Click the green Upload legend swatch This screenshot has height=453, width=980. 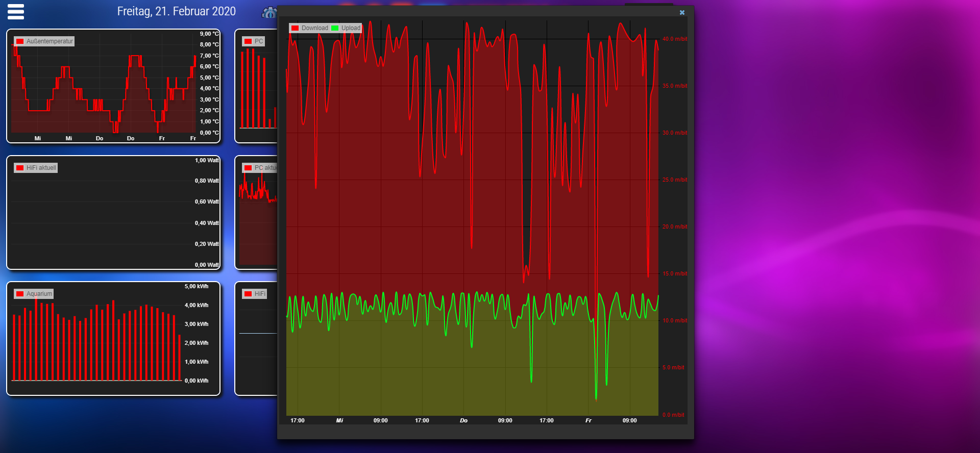pos(335,28)
